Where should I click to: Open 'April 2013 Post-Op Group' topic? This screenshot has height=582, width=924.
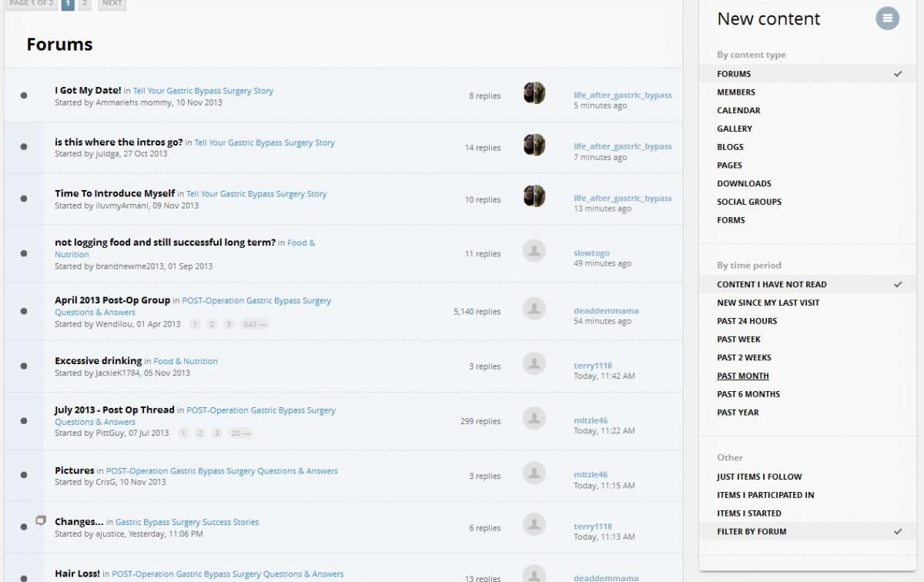[x=112, y=300]
